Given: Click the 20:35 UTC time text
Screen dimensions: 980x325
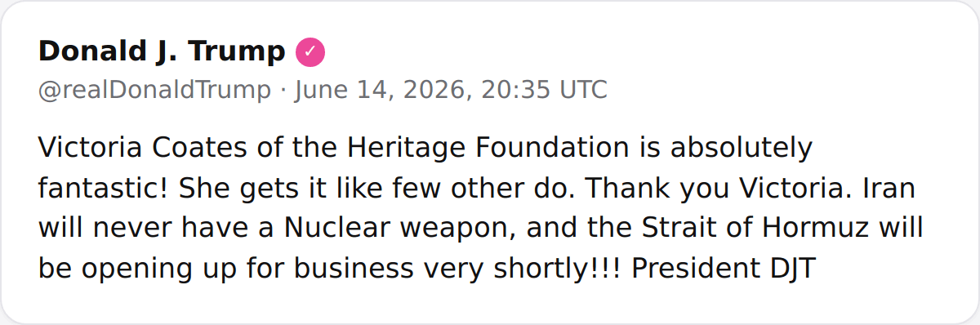Looking at the screenshot, I should 544,90.
